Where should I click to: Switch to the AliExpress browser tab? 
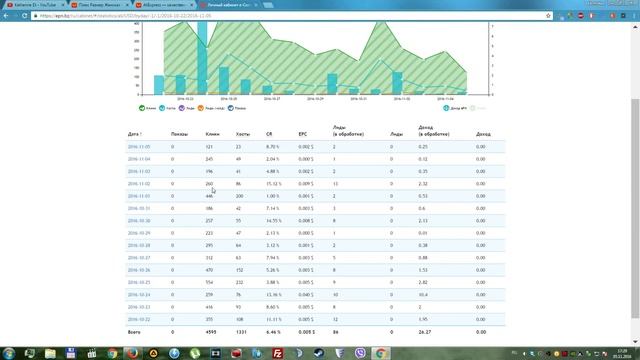coord(164,5)
